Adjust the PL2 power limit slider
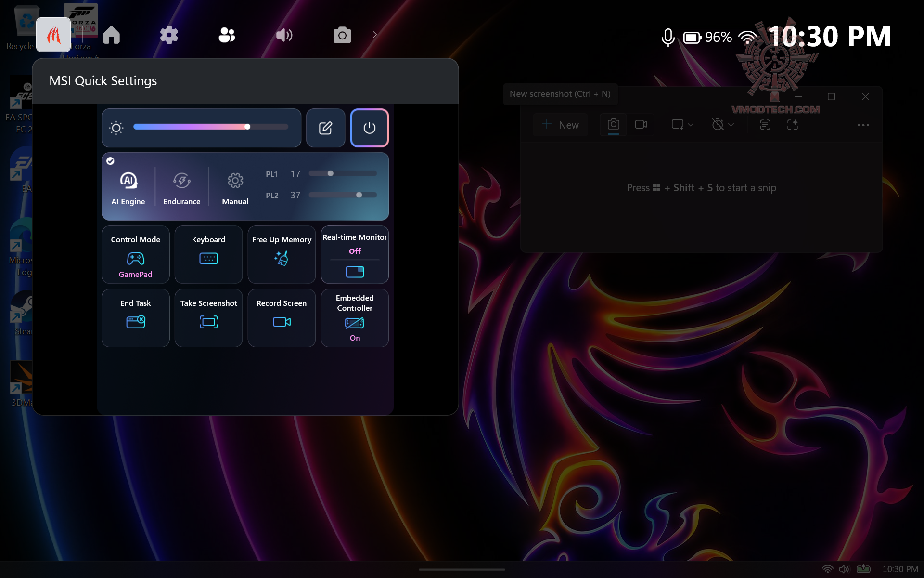The image size is (924, 578). click(343, 195)
